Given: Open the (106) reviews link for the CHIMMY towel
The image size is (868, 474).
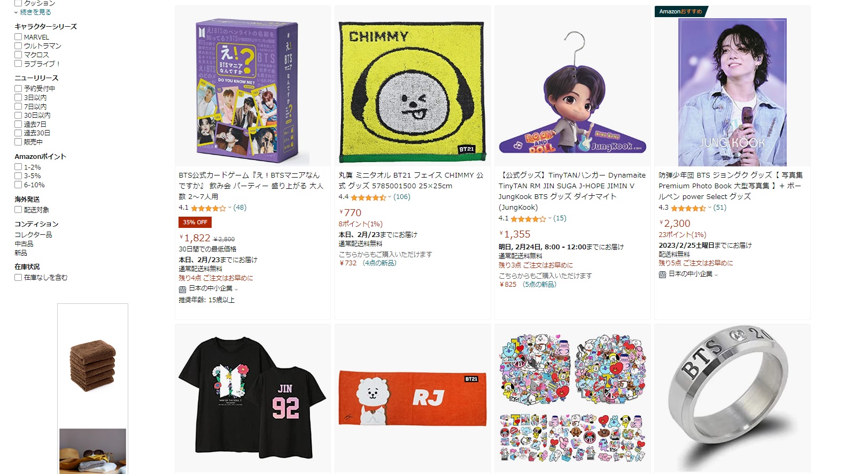Looking at the screenshot, I should tap(402, 197).
